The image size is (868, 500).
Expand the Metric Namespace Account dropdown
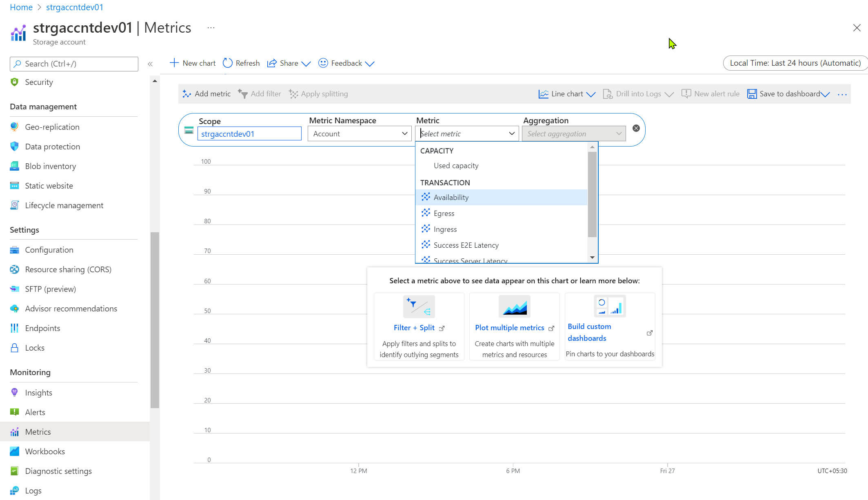coord(359,133)
